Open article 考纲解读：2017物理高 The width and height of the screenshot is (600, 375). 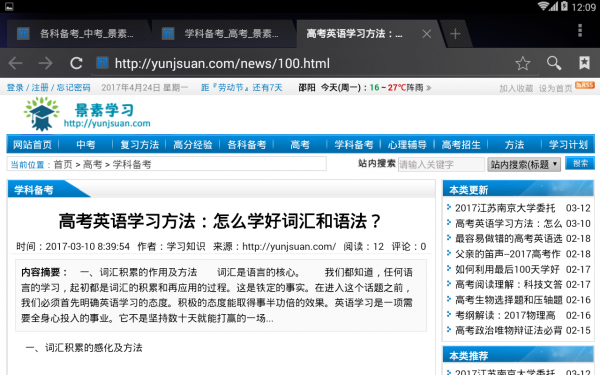click(x=505, y=315)
